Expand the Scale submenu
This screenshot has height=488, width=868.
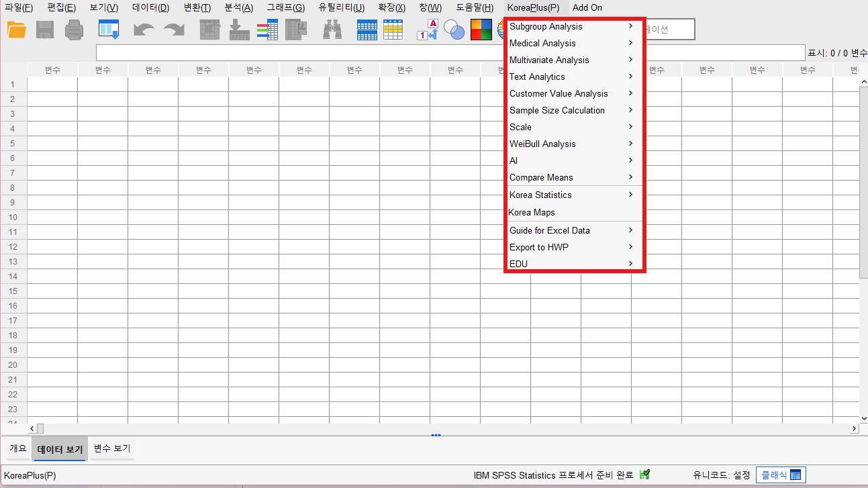[x=573, y=127]
